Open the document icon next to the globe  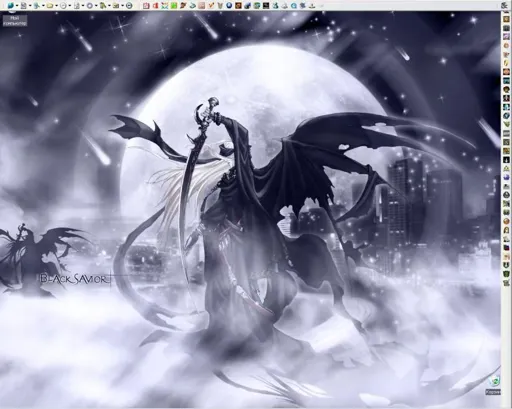[x=24, y=6]
